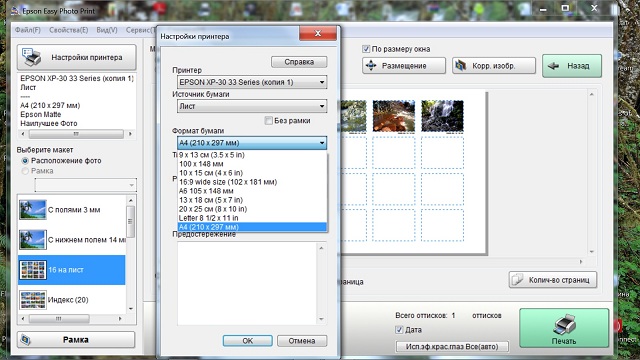The width and height of the screenshot is (640, 360).
Task: Click the layout list vertical scrollbar
Action: (131, 254)
